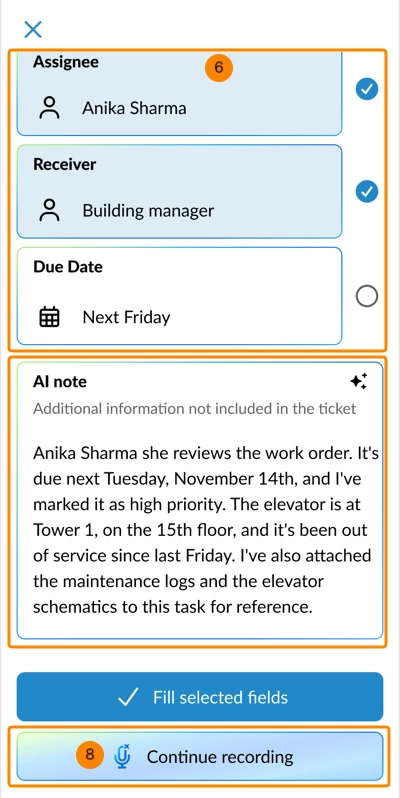Click the AI sparkle icon in AI note

point(359,381)
